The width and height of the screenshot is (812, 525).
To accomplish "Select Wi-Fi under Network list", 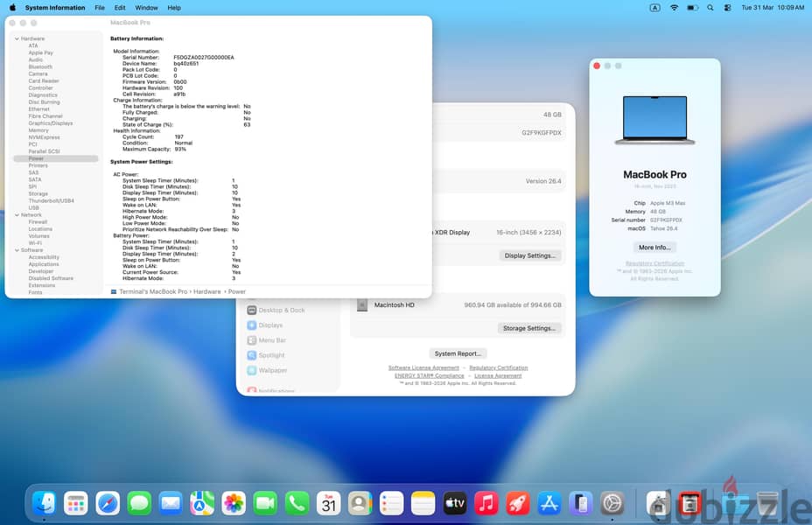I will point(35,243).
